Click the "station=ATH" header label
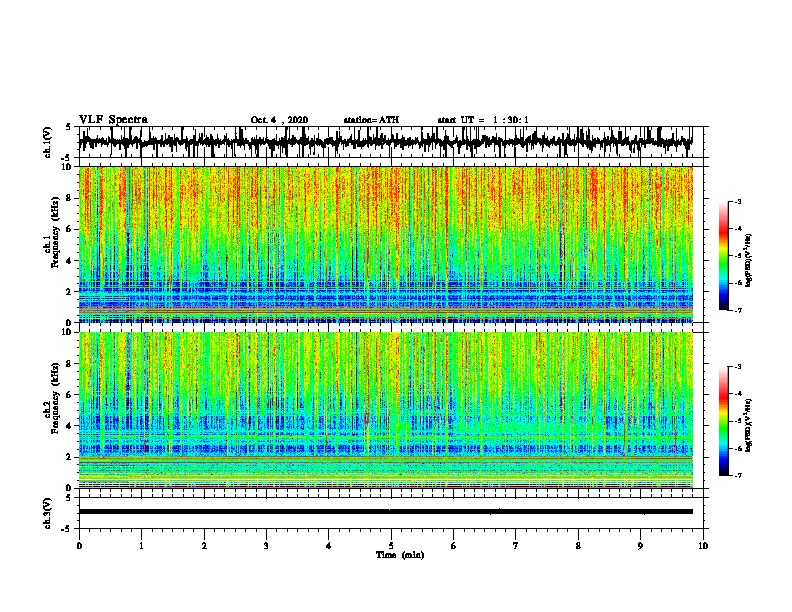This screenshot has height=612, width=792. [371, 120]
